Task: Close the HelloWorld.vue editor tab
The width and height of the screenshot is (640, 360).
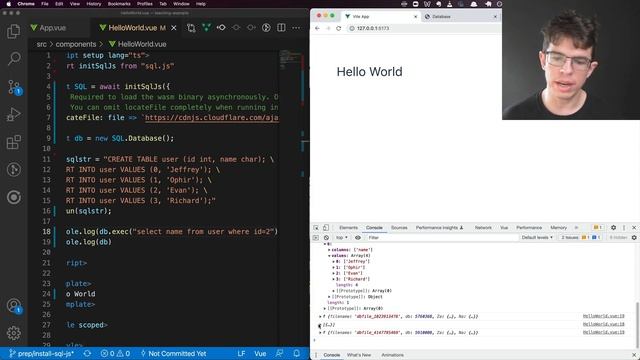Action: coord(174,28)
